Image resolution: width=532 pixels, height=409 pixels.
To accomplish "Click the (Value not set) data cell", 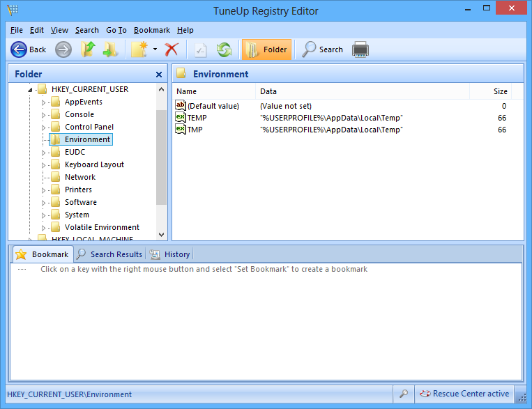I will 286,106.
